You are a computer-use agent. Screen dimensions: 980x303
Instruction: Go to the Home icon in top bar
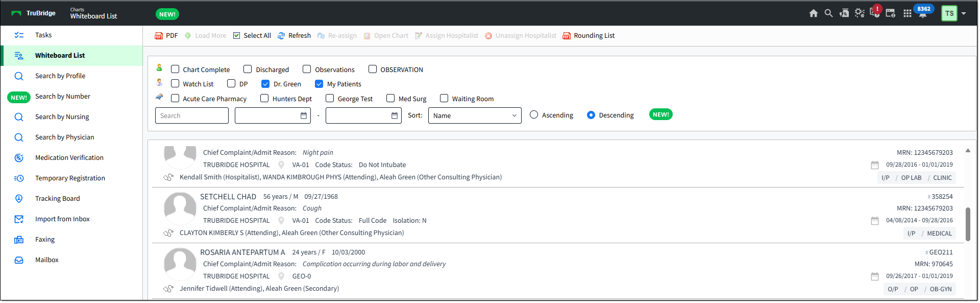[813, 13]
